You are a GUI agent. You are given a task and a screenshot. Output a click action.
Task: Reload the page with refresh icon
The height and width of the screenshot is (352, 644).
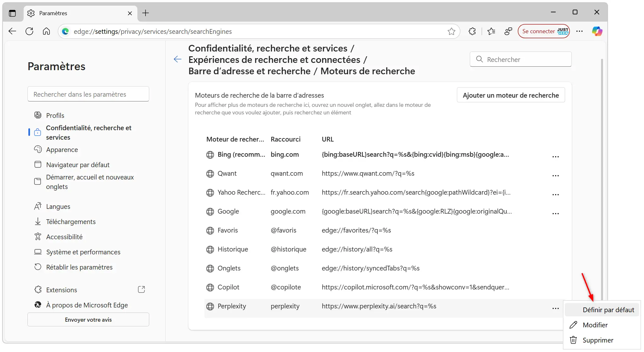click(x=29, y=31)
